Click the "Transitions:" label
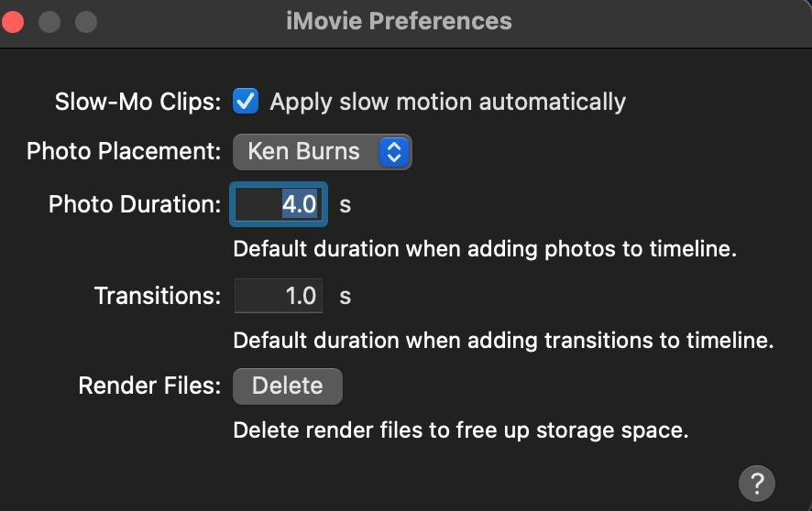The height and width of the screenshot is (511, 812). tap(158, 296)
